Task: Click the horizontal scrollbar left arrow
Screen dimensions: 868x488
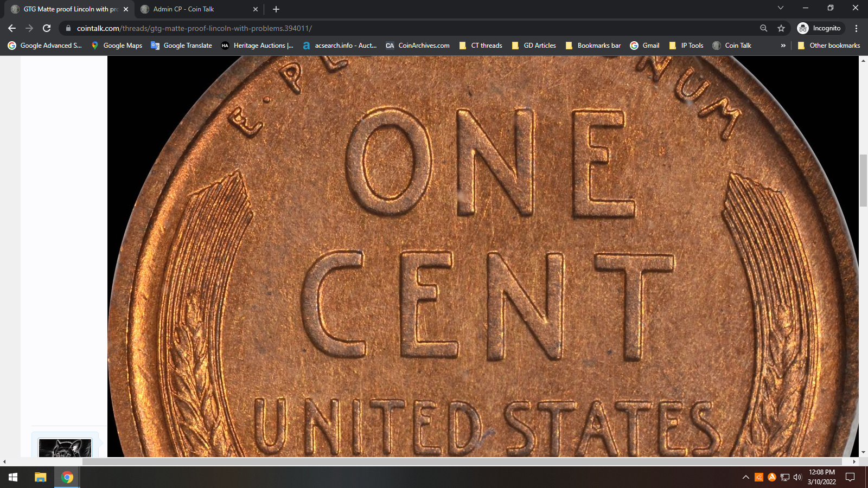Action: coord(4,461)
